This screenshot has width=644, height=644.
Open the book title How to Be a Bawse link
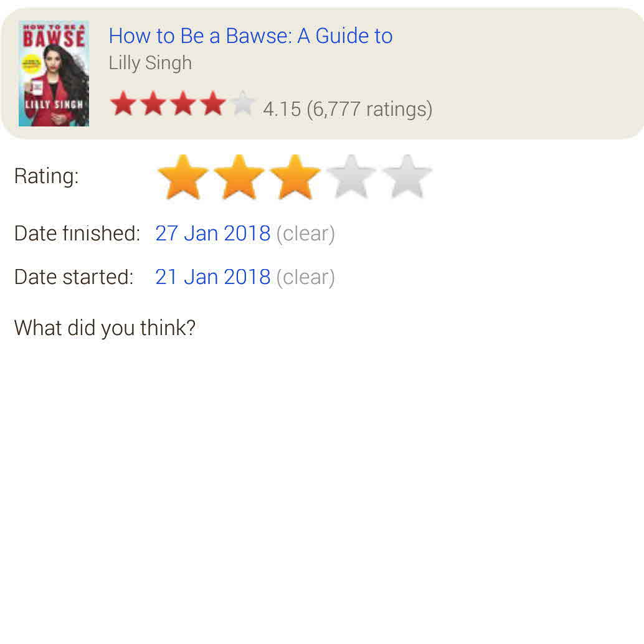[x=250, y=36]
